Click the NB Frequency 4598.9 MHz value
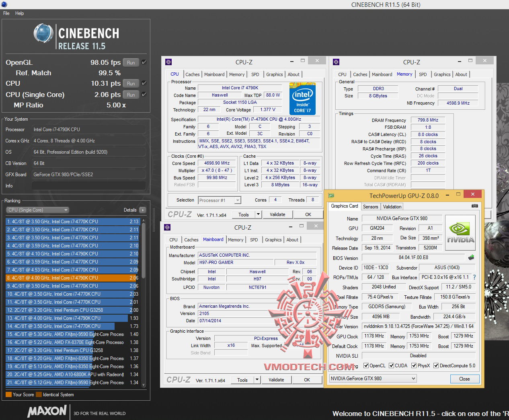 [x=458, y=103]
